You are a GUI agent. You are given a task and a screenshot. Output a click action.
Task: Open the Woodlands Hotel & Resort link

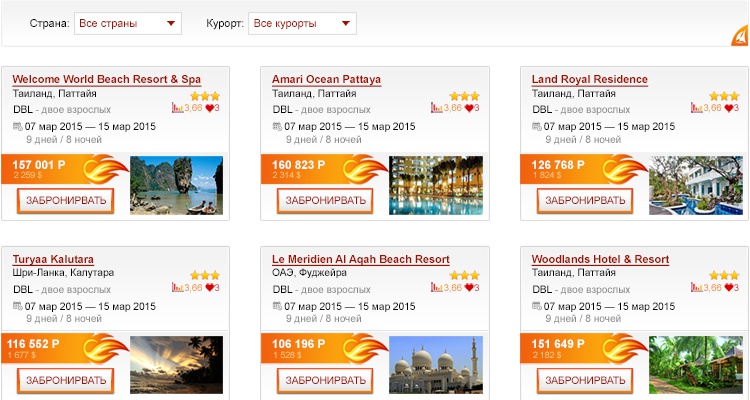pyautogui.click(x=600, y=259)
